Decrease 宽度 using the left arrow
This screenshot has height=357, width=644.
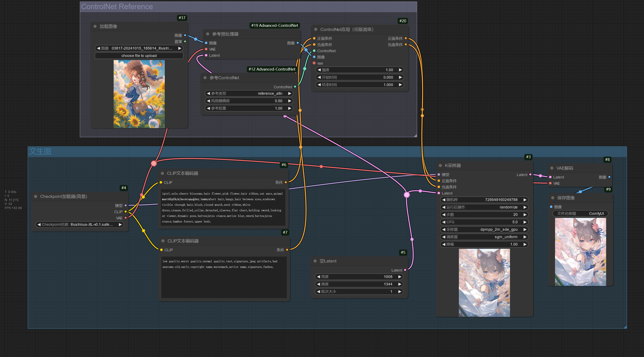[318, 277]
